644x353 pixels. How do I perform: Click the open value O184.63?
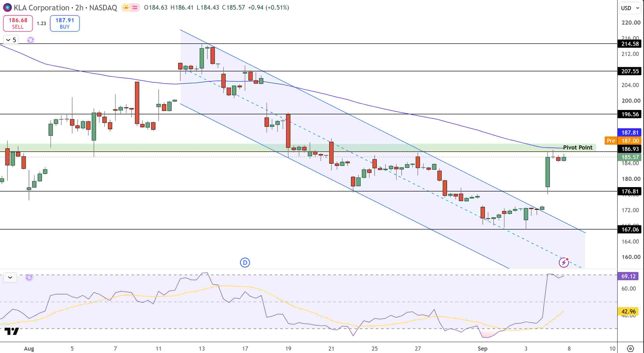tap(156, 8)
